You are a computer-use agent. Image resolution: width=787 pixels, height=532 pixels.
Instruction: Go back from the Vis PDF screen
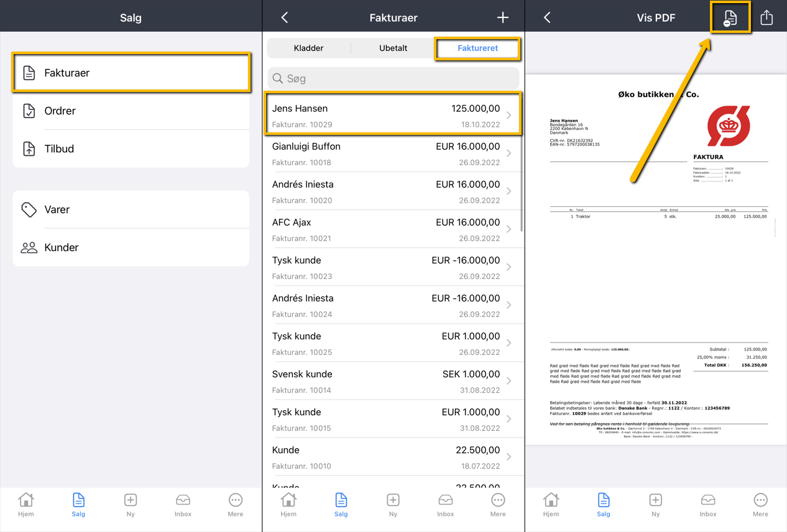pos(547,18)
